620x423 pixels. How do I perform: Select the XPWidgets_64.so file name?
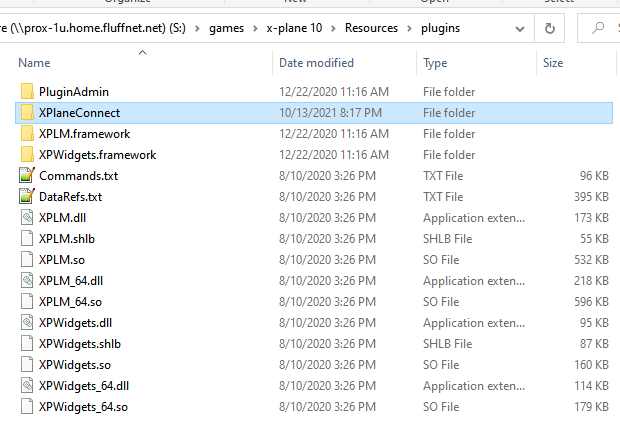click(x=83, y=407)
